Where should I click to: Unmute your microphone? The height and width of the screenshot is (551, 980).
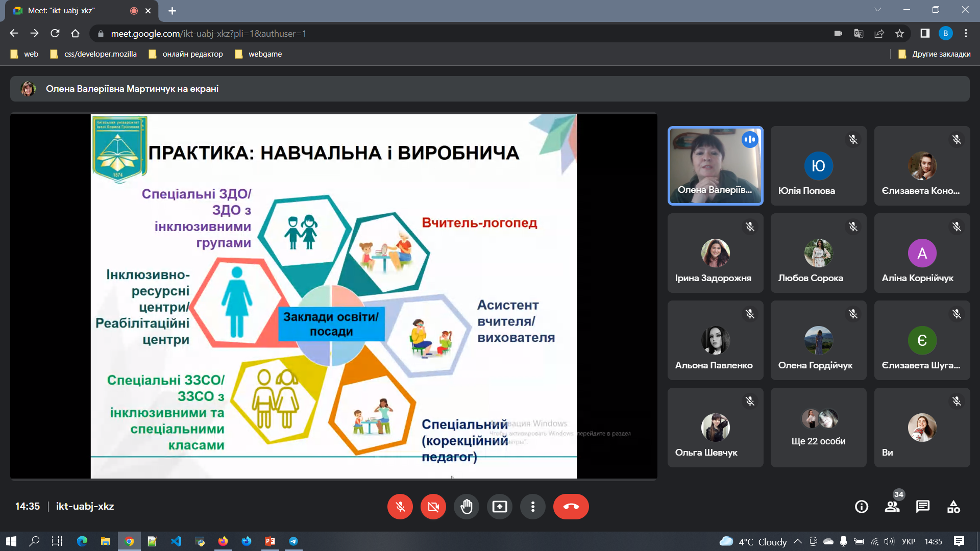click(x=400, y=507)
